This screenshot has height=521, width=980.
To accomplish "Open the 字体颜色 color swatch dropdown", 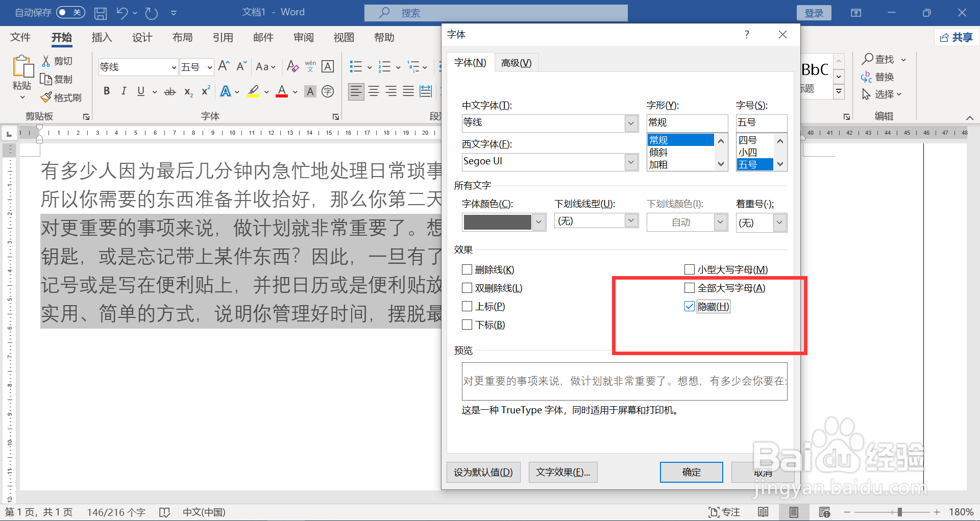I will 538,222.
